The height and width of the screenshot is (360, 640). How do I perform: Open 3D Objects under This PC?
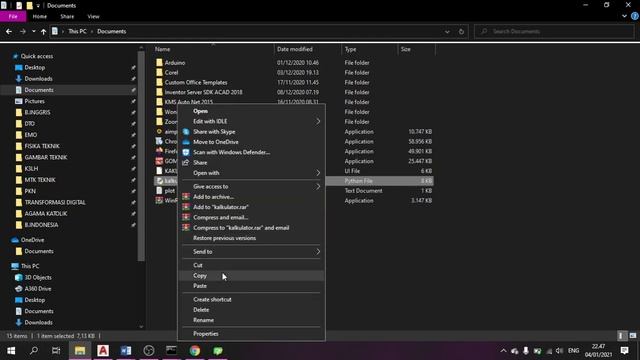coord(38,277)
